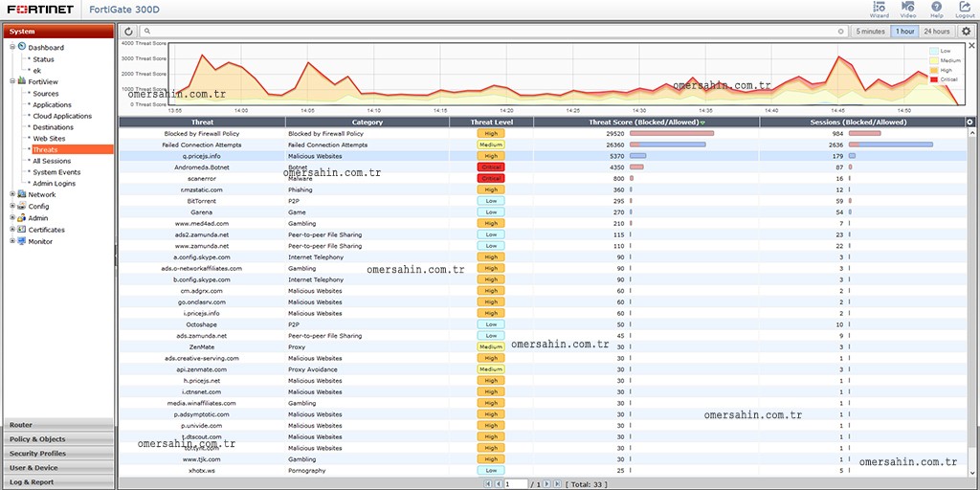Screen dimensions: 980x490
Task: Sort by the Category column header
Action: click(x=367, y=122)
